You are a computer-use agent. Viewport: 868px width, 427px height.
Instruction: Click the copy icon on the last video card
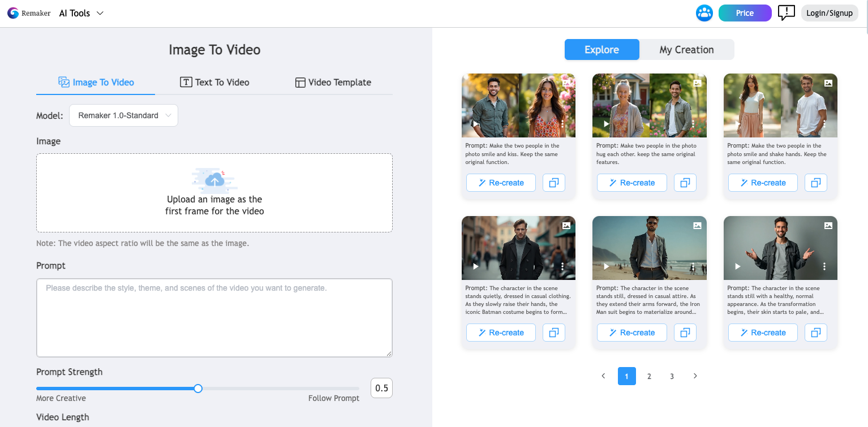click(x=815, y=332)
